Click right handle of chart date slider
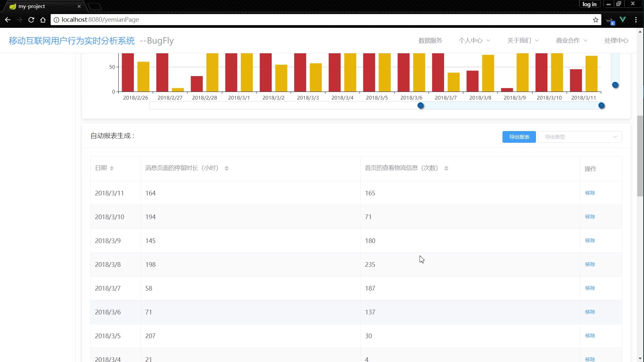The image size is (644, 362). point(602,106)
